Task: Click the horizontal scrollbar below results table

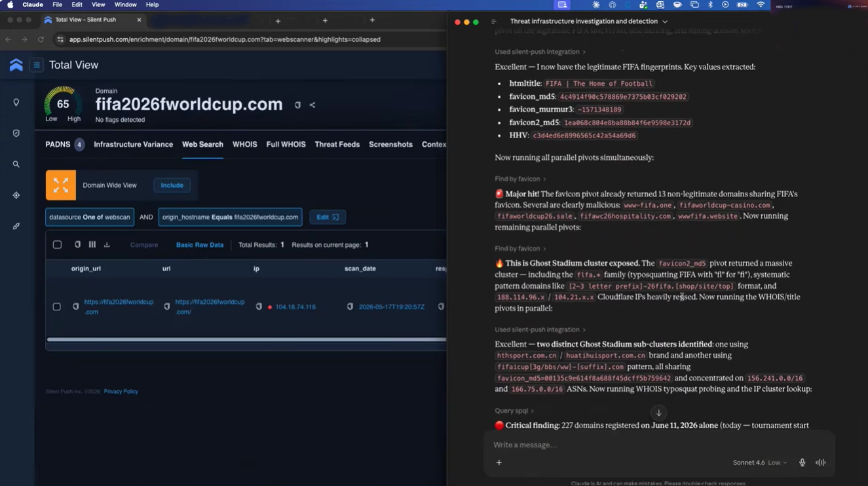Action: pyautogui.click(x=246, y=339)
